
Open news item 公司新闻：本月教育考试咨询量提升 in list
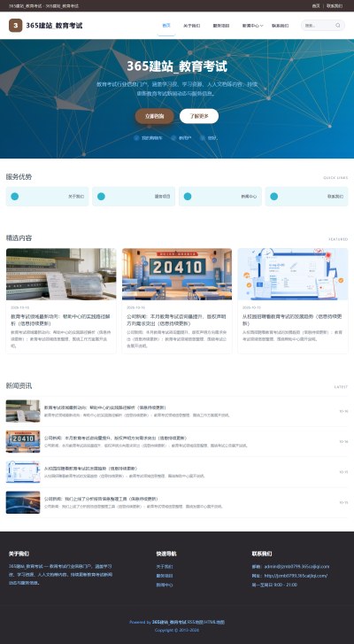pyautogui.click(x=115, y=438)
